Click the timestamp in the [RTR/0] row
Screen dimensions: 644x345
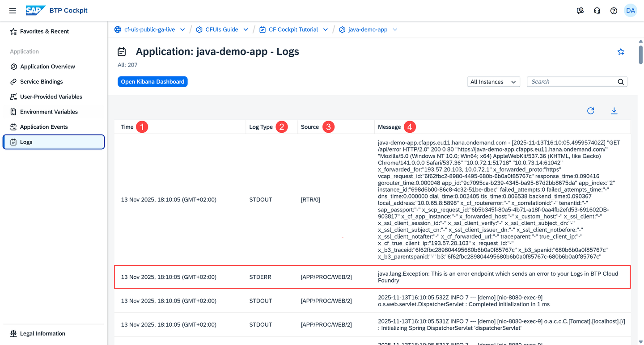pyautogui.click(x=169, y=200)
